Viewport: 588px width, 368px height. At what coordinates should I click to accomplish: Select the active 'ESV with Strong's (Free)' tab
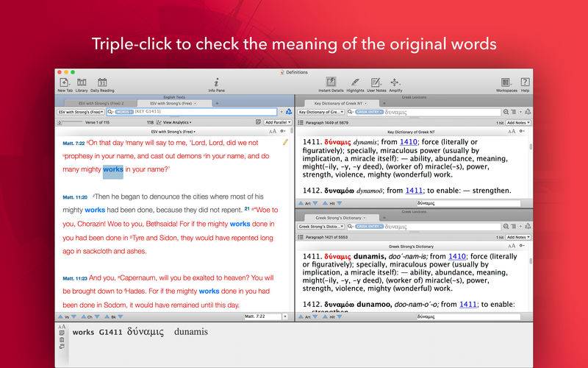point(173,103)
